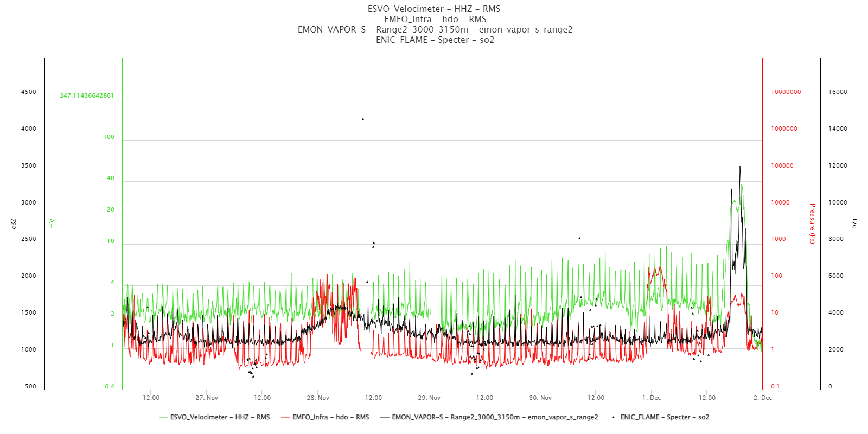Select the isolated so2 triangle near 14000 t/d
The image size is (868, 434).
[x=363, y=119]
